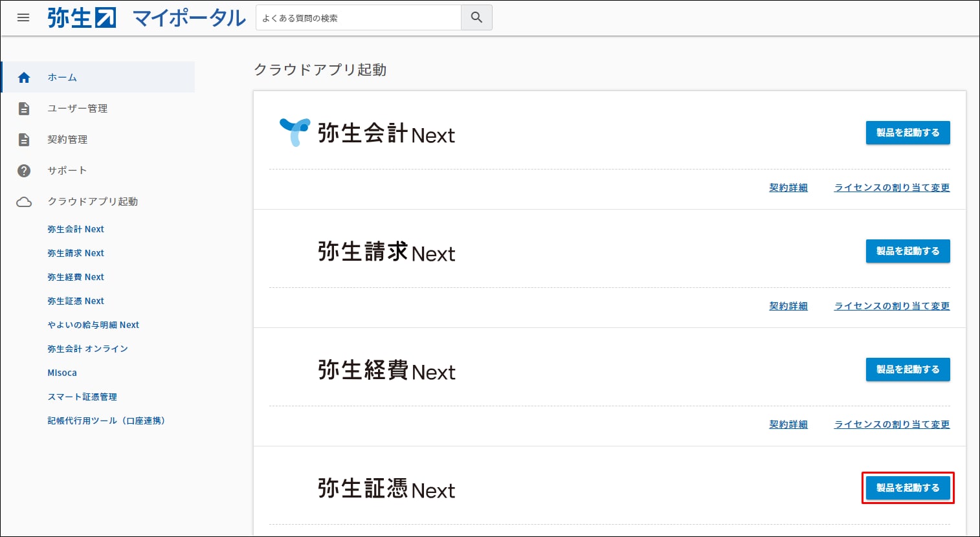Click the cloud icon for クラウドアプリ起動
The width and height of the screenshot is (980, 537).
coord(24,202)
